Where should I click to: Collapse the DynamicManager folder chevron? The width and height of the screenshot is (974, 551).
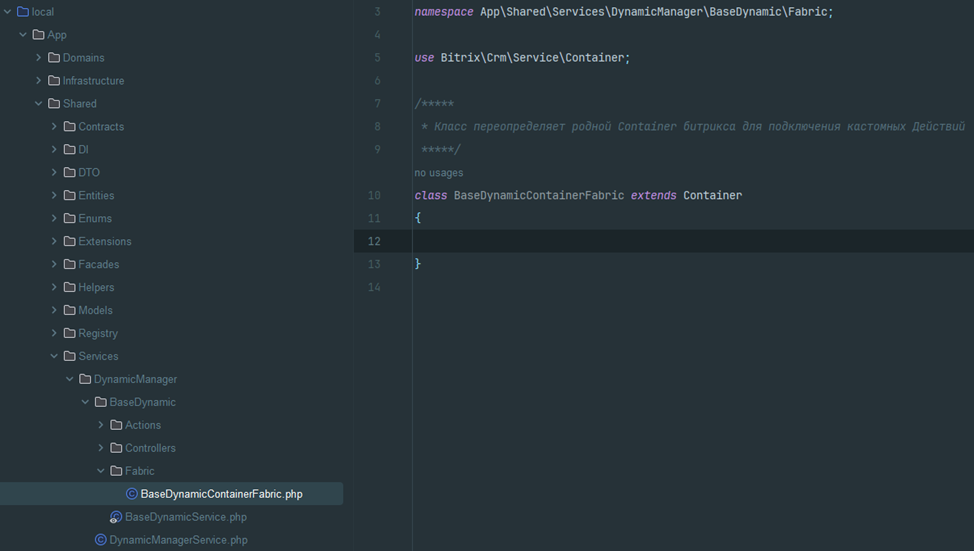(70, 380)
